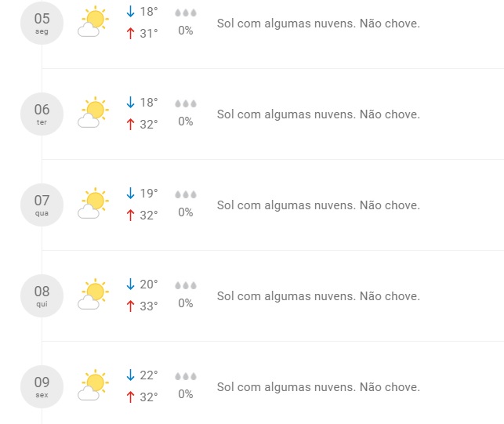504x424 pixels.
Task: Open the forecast description for day 07
Action: click(318, 205)
